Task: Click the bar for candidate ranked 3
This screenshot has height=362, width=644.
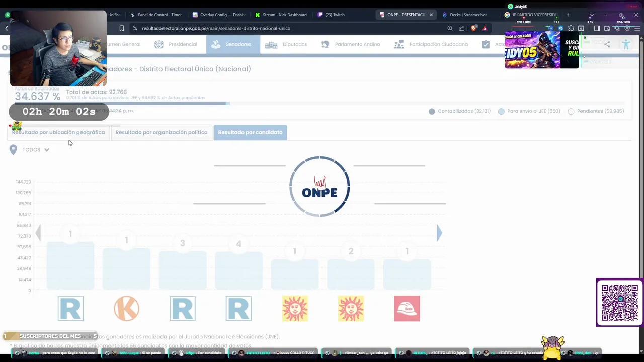Action: pos(183,270)
